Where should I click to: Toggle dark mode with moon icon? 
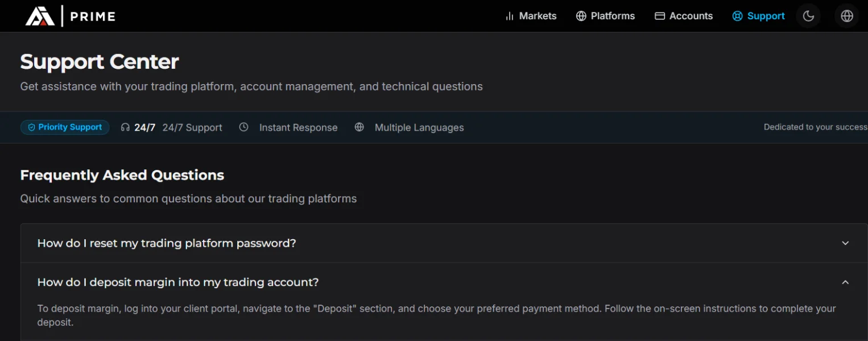pyautogui.click(x=808, y=16)
